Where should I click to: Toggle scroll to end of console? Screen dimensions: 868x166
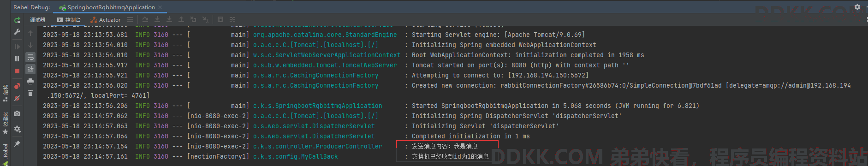click(30, 69)
